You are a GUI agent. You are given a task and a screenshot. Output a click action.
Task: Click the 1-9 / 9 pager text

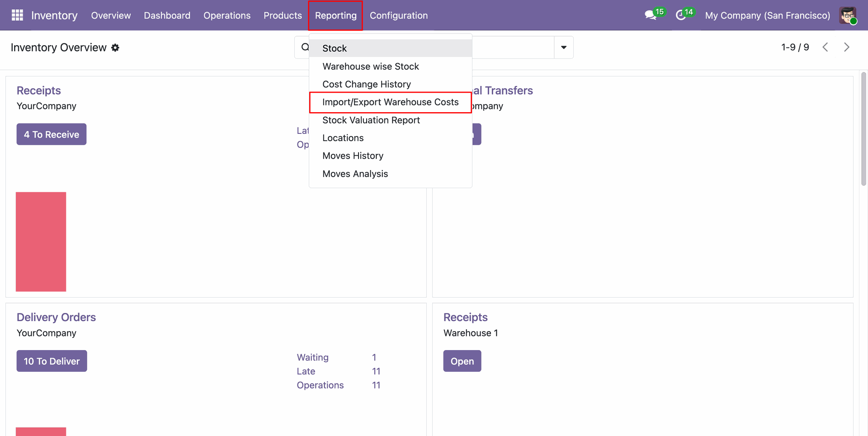[x=795, y=47]
